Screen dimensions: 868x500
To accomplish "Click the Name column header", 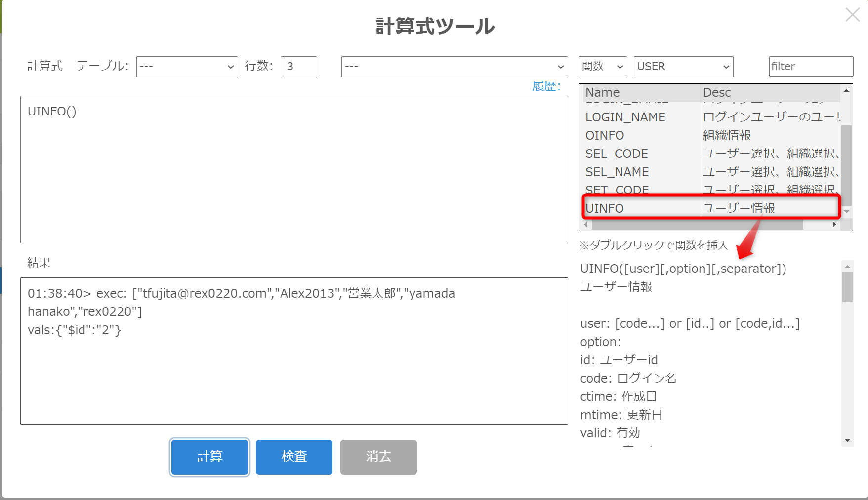I will tap(642, 92).
